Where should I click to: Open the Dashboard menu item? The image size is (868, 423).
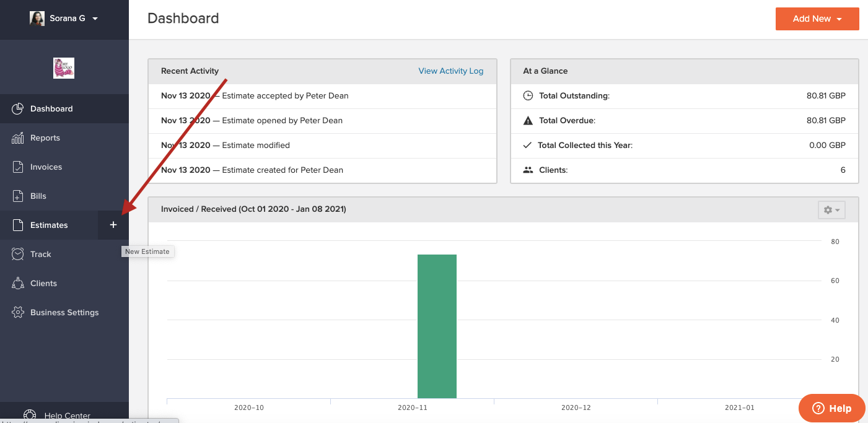(64, 109)
